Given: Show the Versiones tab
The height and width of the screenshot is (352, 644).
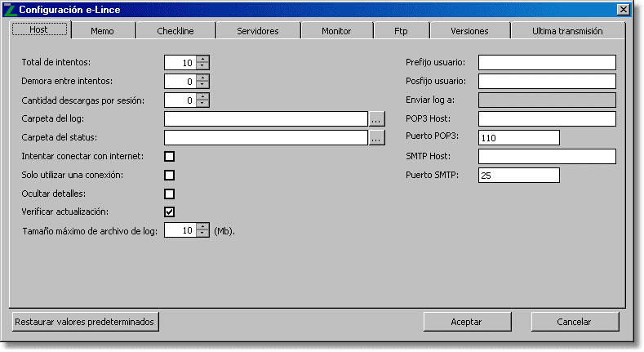Looking at the screenshot, I should 470,31.
